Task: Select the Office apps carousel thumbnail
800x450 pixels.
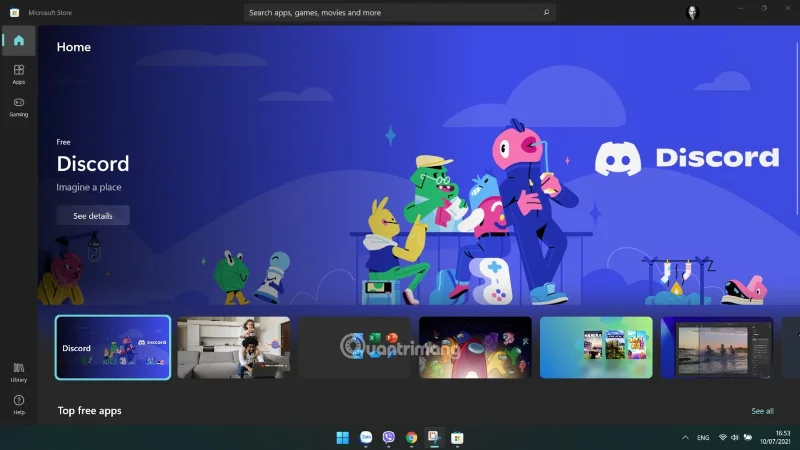Action: pos(355,347)
